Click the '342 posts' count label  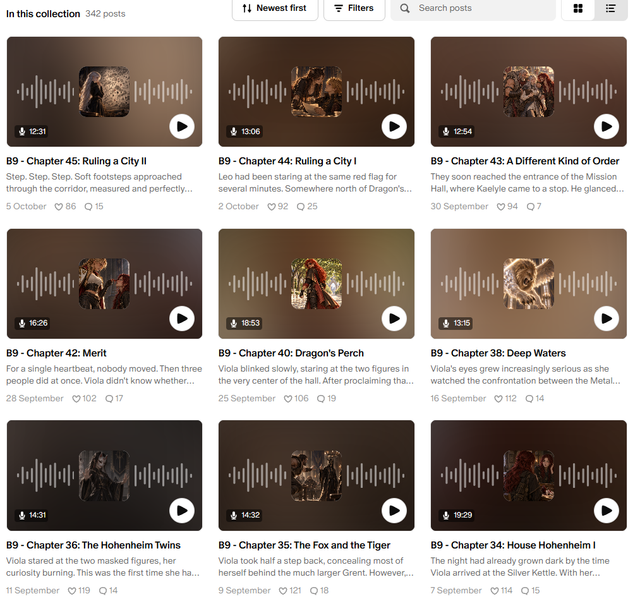105,14
